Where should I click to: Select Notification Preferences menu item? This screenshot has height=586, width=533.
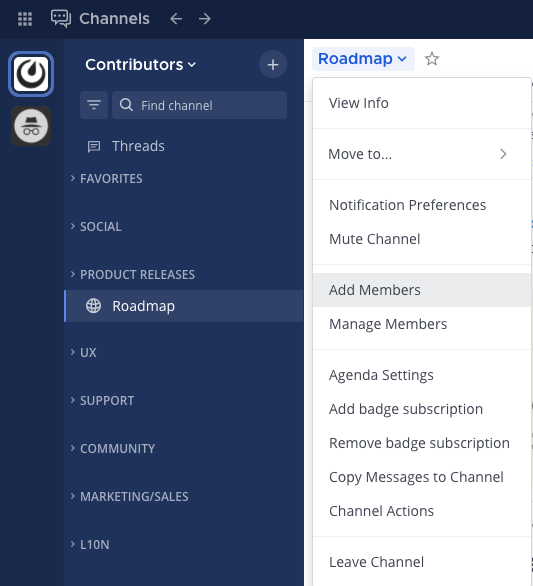422,205
